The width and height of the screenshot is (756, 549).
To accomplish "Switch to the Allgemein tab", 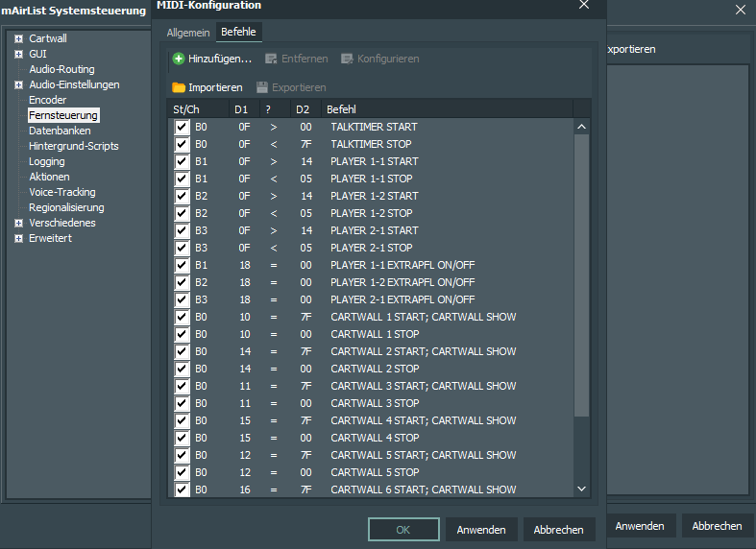I will pos(187,33).
